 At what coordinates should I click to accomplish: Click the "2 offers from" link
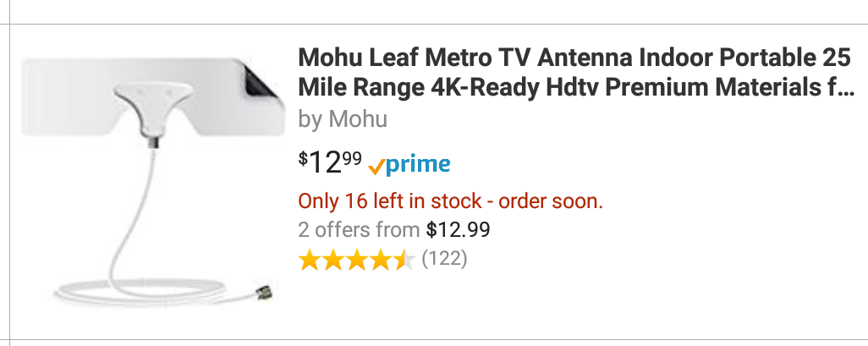(x=359, y=229)
